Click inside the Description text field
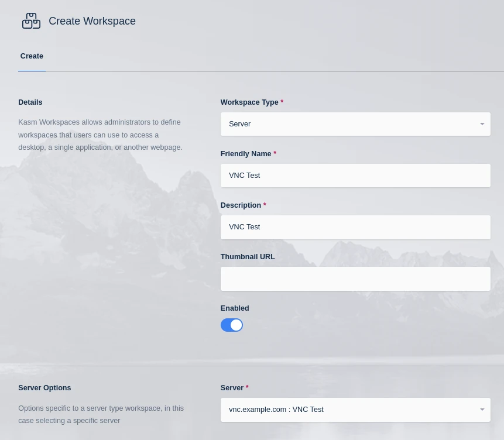 [355, 227]
